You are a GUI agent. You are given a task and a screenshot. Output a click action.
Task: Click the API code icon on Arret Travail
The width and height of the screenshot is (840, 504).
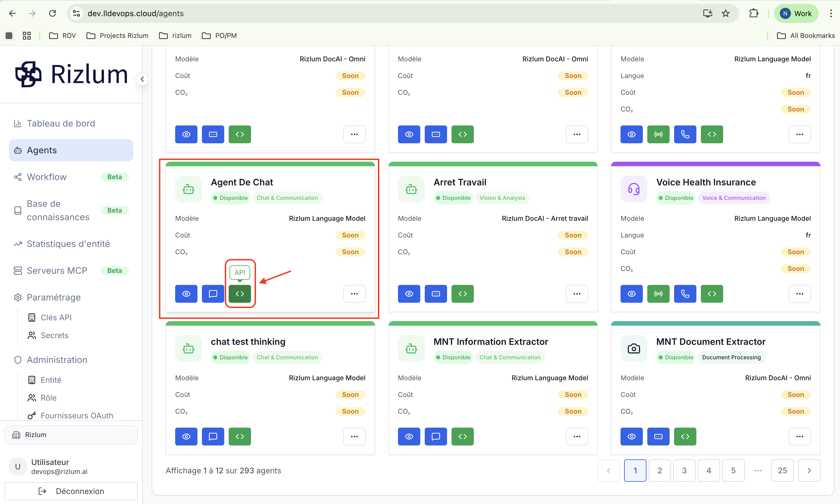coord(463,294)
